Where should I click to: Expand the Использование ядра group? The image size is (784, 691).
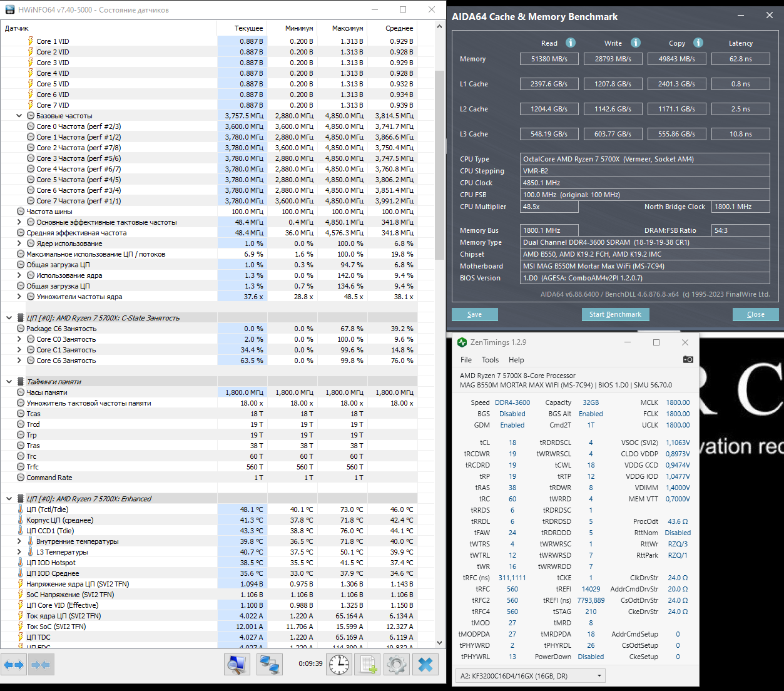[19, 275]
